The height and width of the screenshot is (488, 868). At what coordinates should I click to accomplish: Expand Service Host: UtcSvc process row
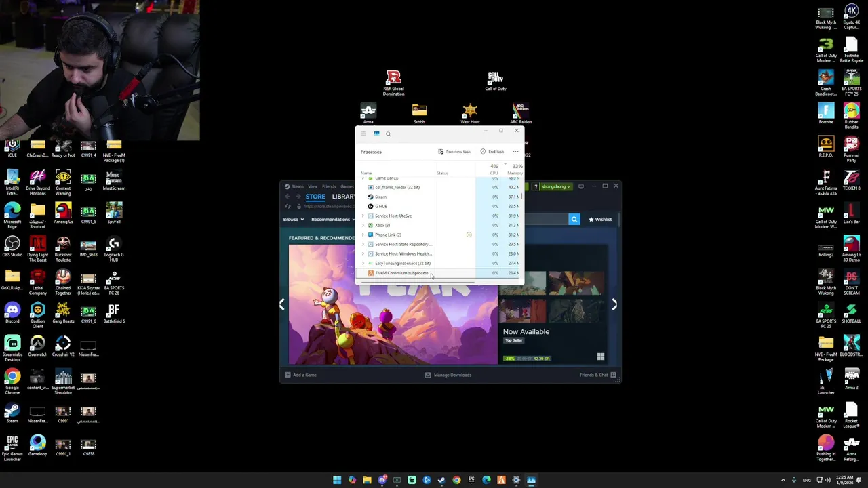click(x=363, y=216)
